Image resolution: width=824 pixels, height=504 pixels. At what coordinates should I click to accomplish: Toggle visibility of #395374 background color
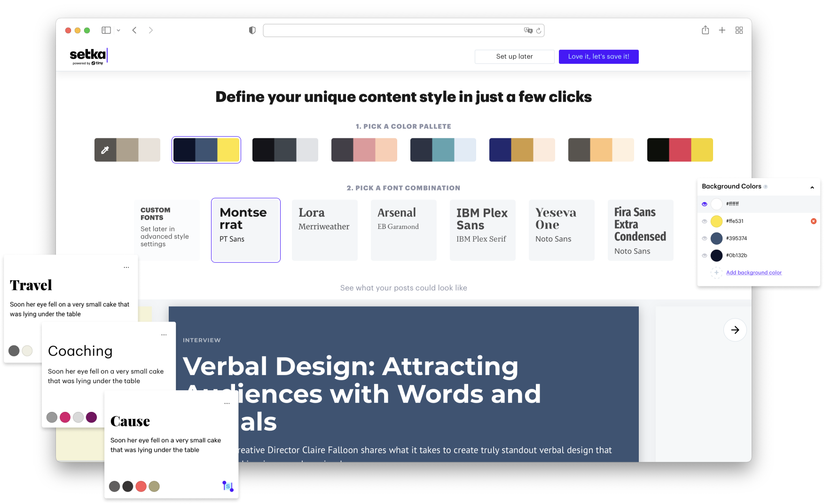[x=704, y=238]
